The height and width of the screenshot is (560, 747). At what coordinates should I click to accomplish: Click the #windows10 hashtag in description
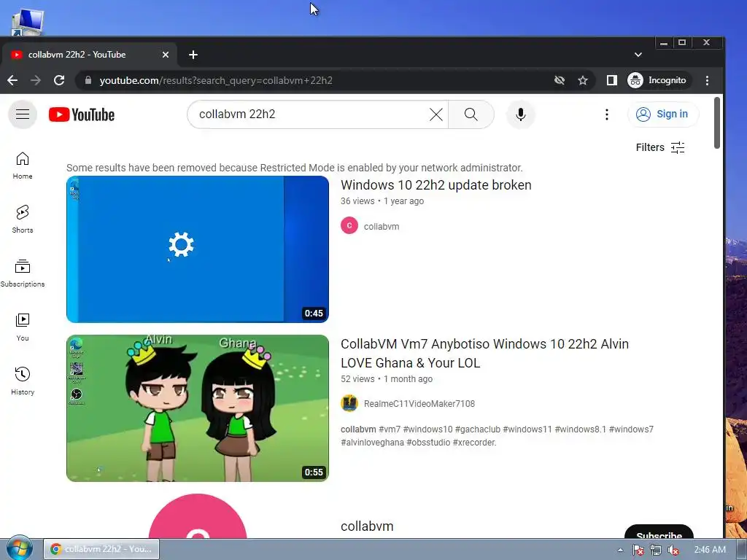tap(427, 429)
